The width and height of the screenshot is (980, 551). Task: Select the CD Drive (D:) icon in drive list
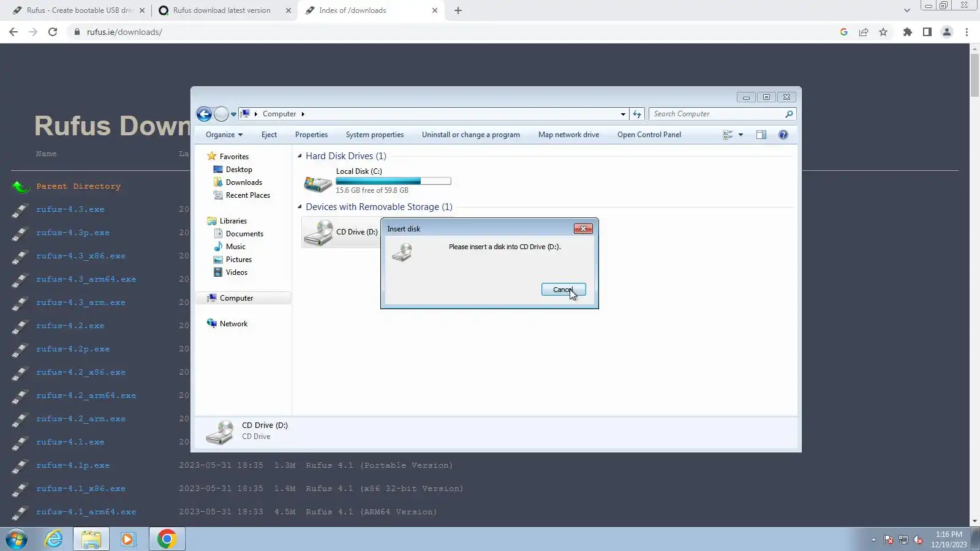318,233
